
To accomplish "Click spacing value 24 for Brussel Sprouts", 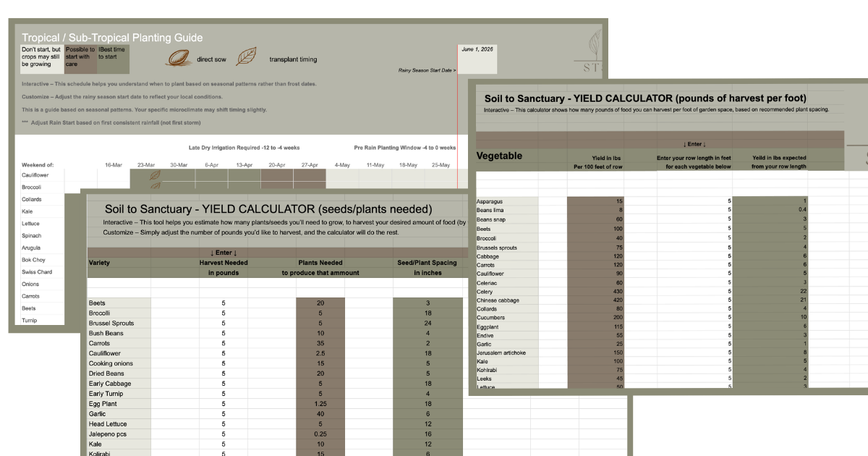I will coord(428,323).
